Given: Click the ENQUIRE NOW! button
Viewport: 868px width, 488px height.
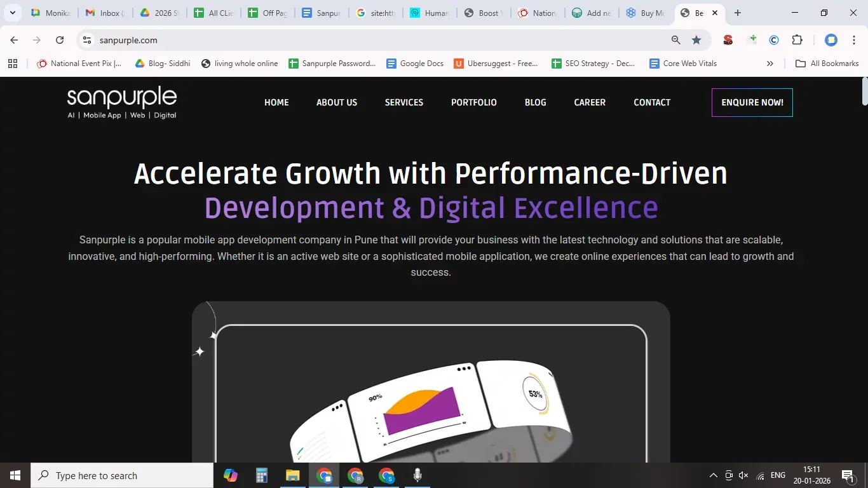Looking at the screenshot, I should tap(752, 102).
